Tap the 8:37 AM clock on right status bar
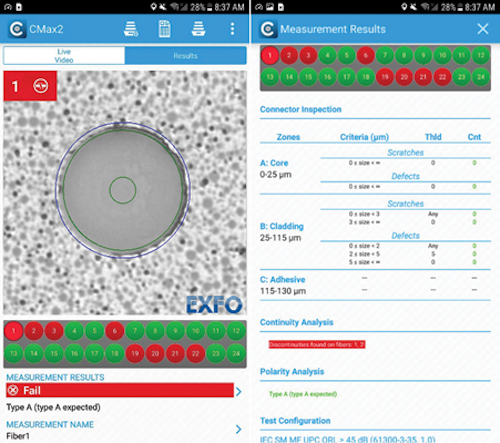 tap(480, 7)
